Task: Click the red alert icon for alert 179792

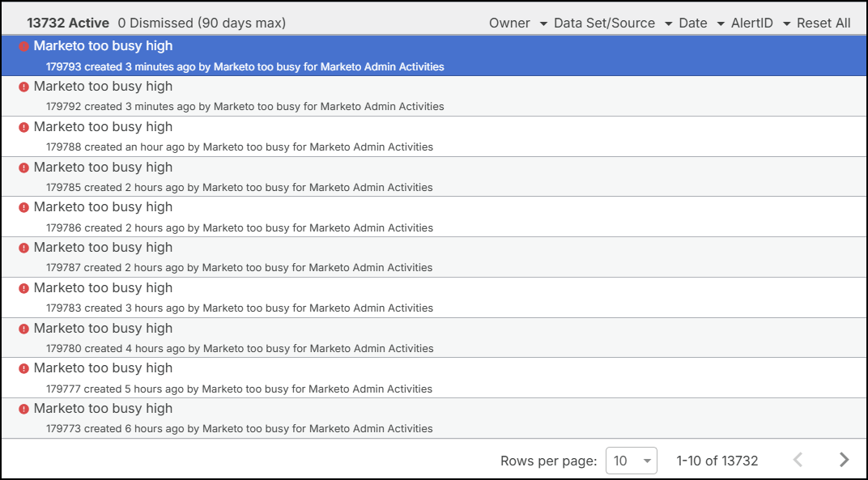Action: [x=23, y=87]
